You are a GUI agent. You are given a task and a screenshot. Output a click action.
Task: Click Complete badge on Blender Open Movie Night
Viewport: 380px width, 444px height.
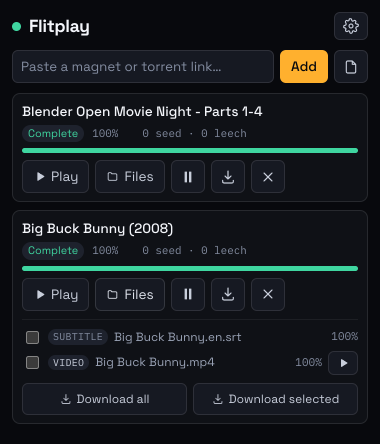53,134
